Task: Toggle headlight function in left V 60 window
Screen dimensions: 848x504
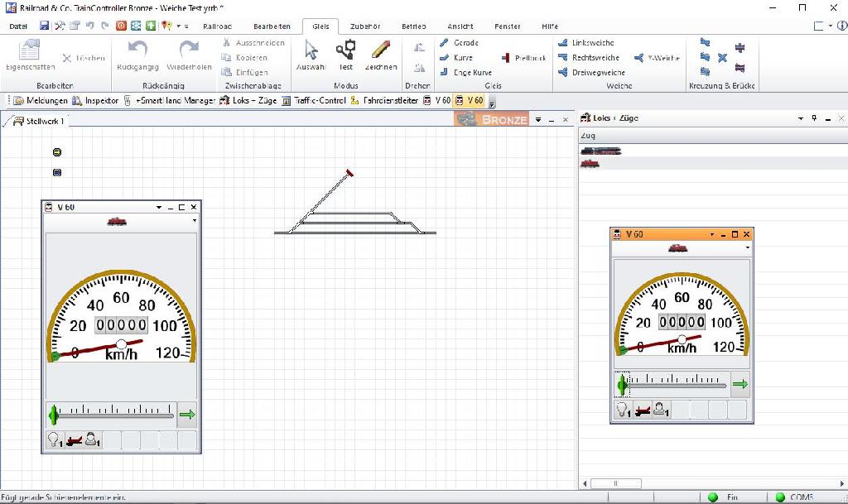Action: click(x=55, y=441)
